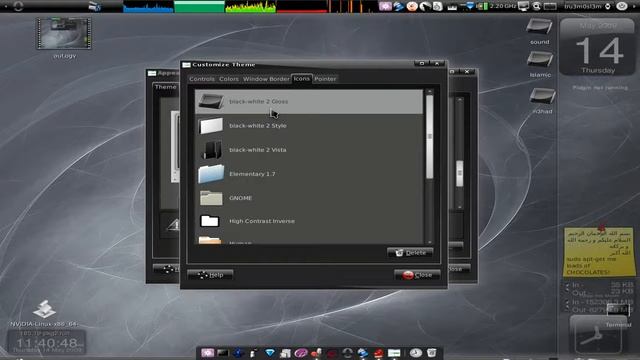This screenshot has height=360, width=640.
Task: Click the black-white 2 Style folder icon
Action: click(x=211, y=126)
